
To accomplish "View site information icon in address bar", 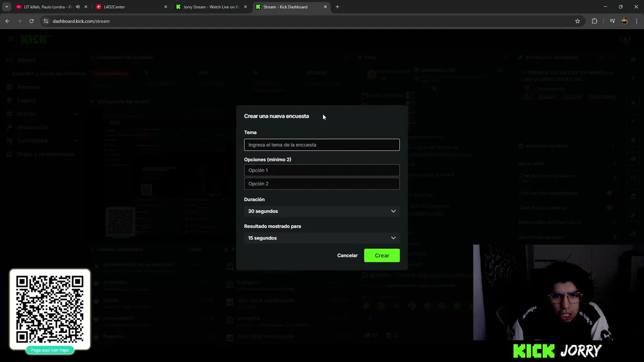I will pyautogui.click(x=46, y=21).
